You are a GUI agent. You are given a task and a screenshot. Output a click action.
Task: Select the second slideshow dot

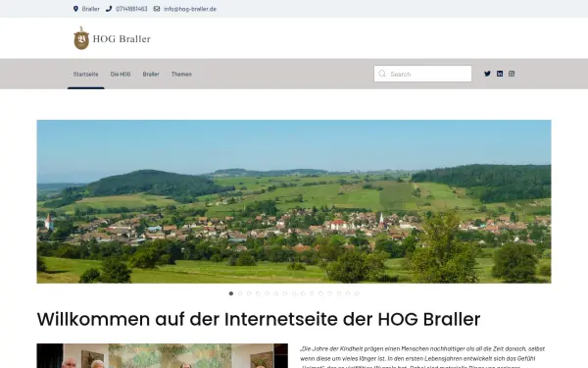click(240, 293)
